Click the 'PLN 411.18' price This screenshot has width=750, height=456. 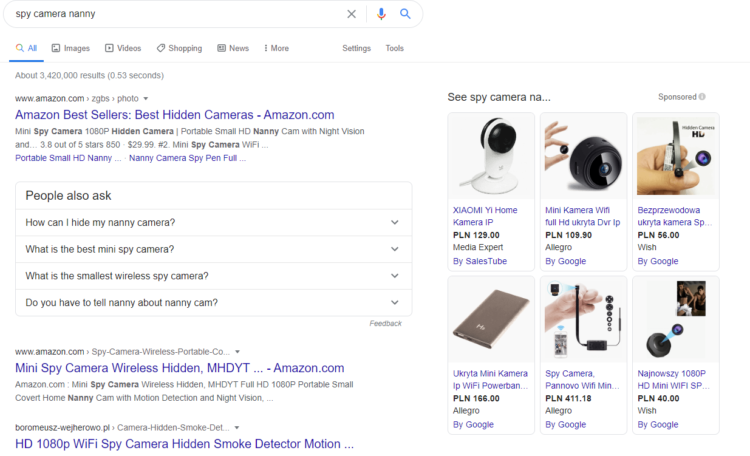click(568, 399)
